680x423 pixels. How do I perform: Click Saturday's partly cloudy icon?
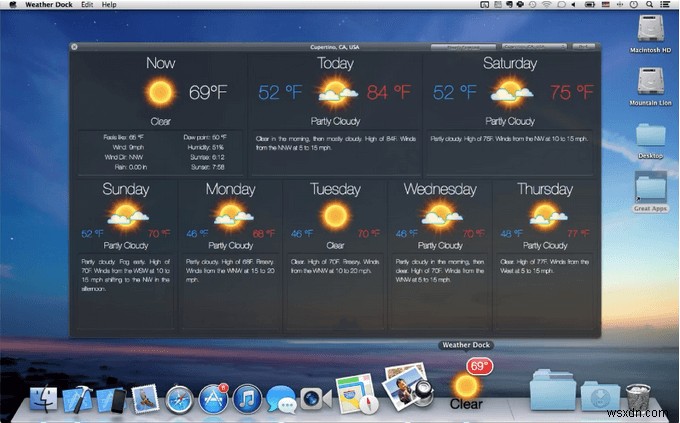click(512, 92)
